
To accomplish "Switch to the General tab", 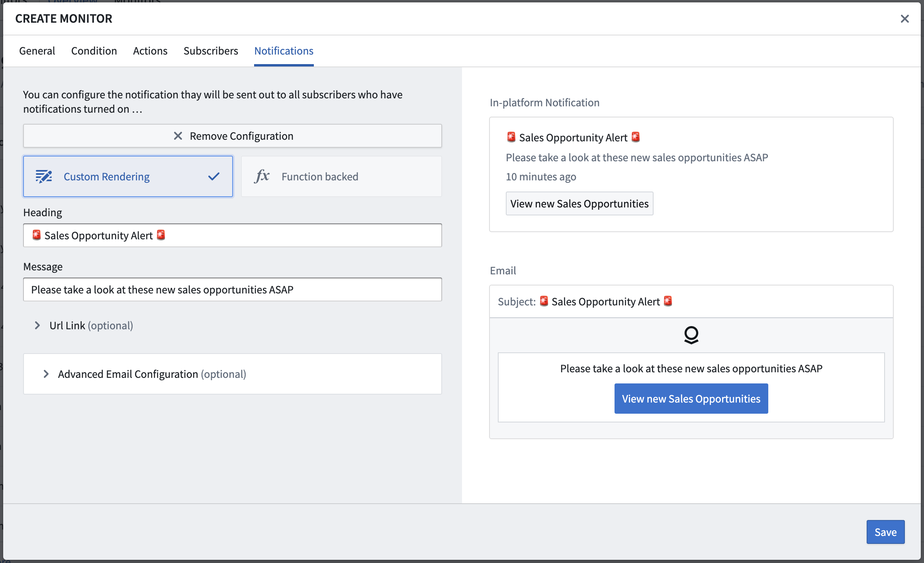I will (x=37, y=51).
